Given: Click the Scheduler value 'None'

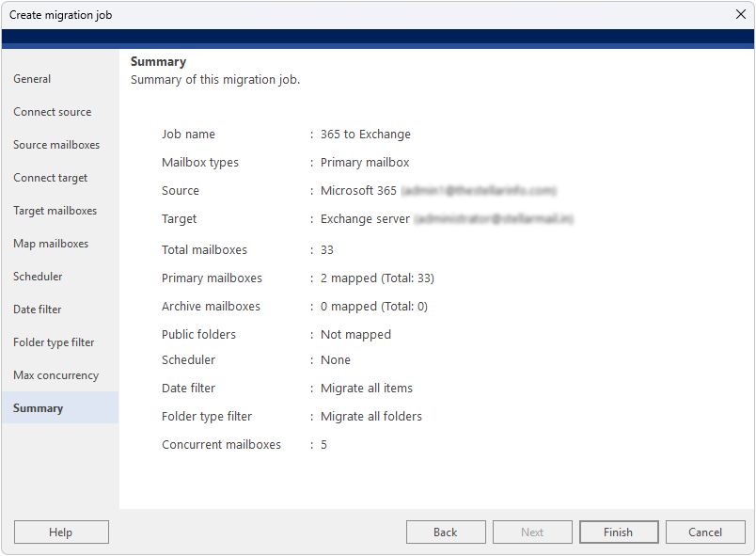Looking at the screenshot, I should [x=336, y=360].
